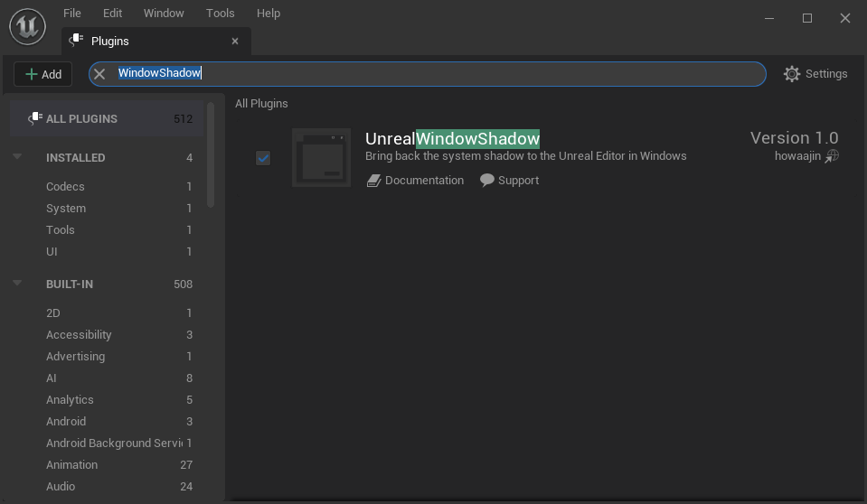Click the UnrealWindowShadow plugin thumbnail

coord(321,157)
